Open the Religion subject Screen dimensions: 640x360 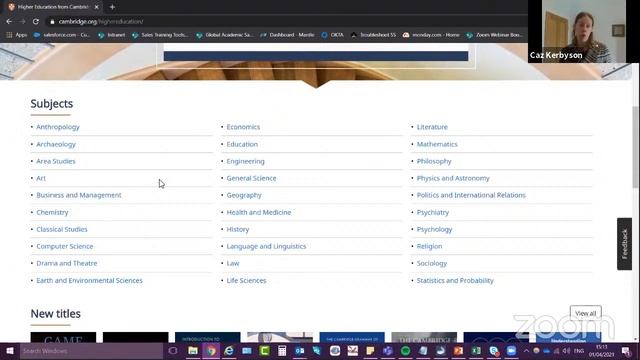tap(429, 247)
